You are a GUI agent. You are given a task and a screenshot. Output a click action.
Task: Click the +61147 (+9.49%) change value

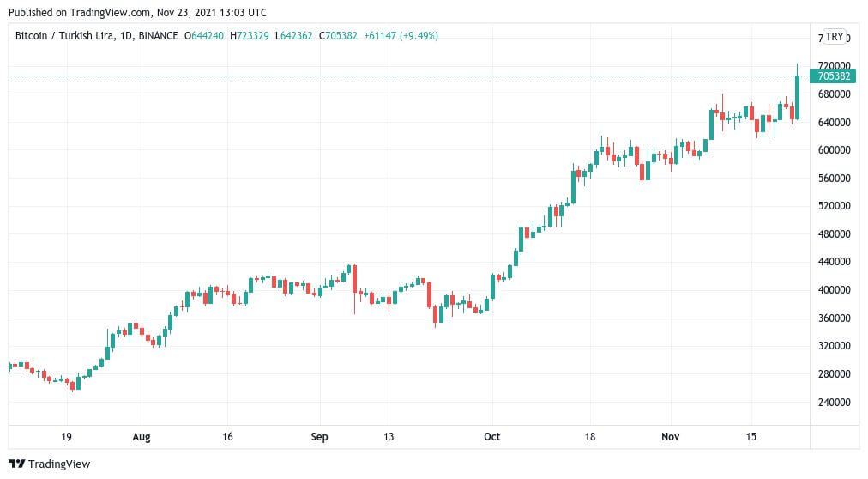point(401,36)
